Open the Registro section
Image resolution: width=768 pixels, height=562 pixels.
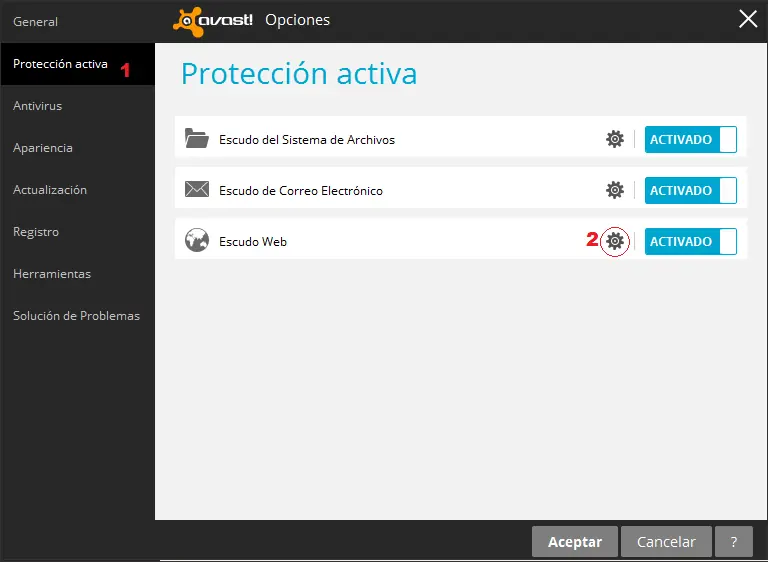(77, 232)
